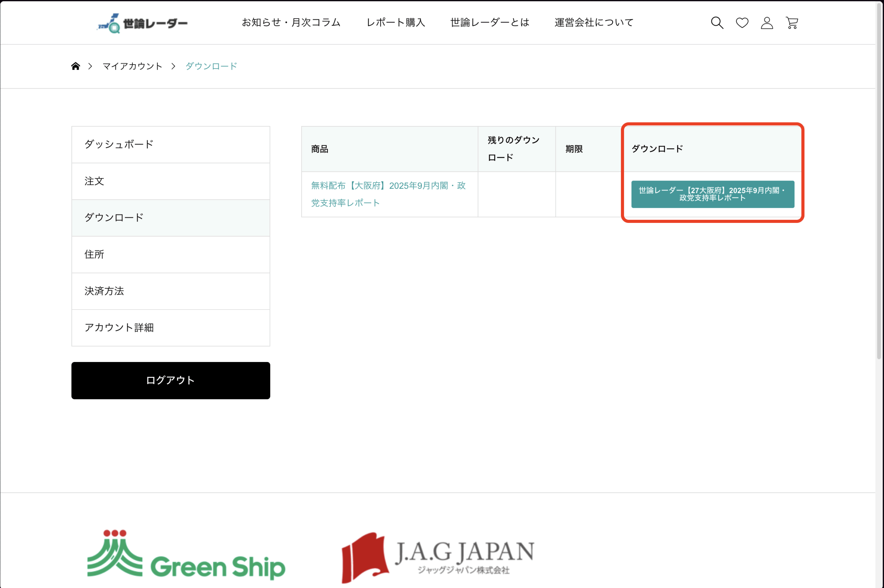Open お知らせ・月次コラム menu

tap(291, 22)
